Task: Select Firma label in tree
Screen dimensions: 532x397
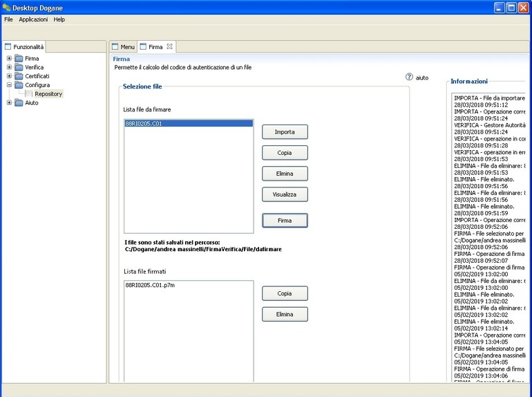Action: pos(32,58)
